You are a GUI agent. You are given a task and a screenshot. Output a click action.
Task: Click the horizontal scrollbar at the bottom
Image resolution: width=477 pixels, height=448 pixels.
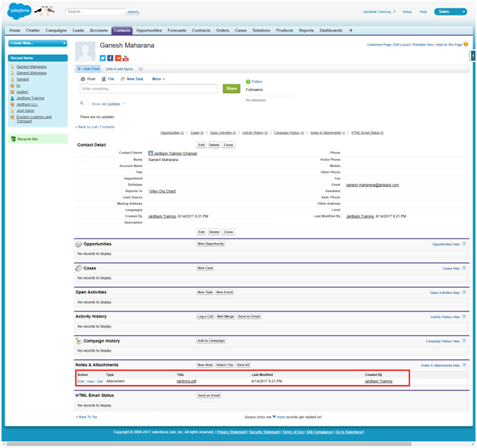click(209, 443)
